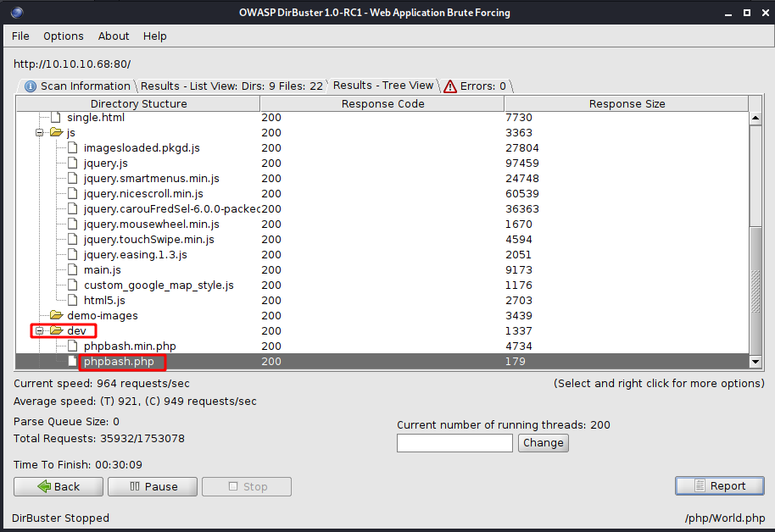This screenshot has width=775, height=532.
Task: Click the jquery.touchSwipe.min.js file icon
Action: pyautogui.click(x=73, y=240)
